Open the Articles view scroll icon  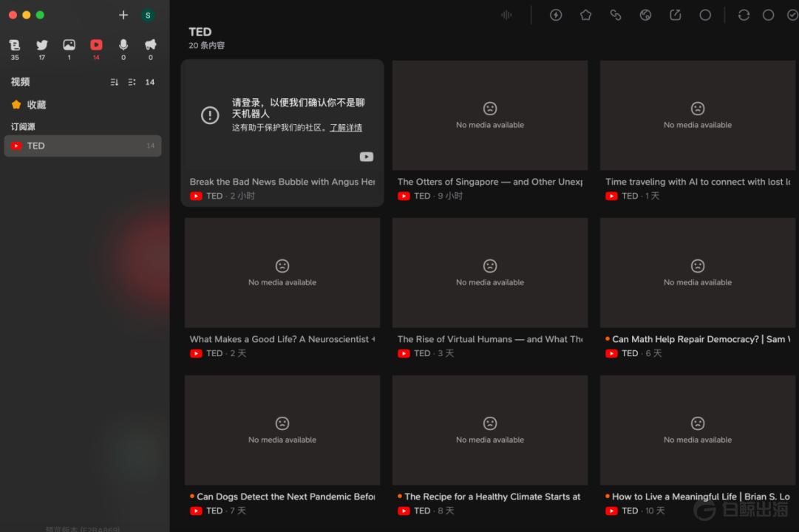15,45
